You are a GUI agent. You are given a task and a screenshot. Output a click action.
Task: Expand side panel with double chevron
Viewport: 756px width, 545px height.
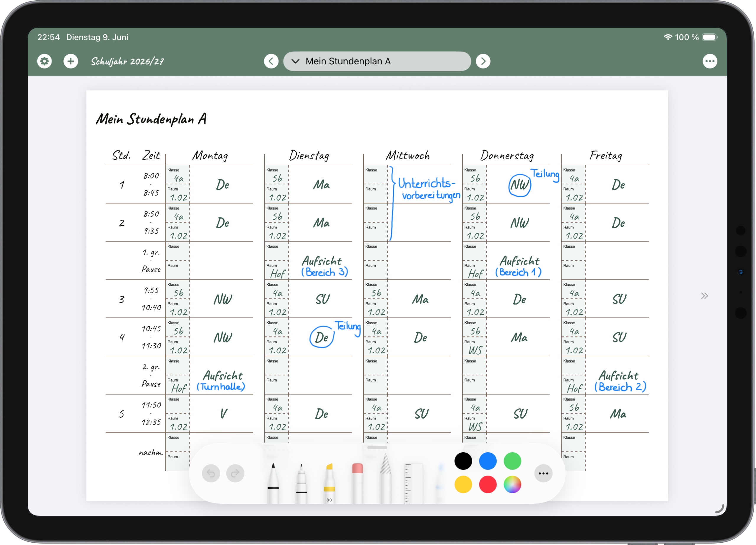coord(704,296)
